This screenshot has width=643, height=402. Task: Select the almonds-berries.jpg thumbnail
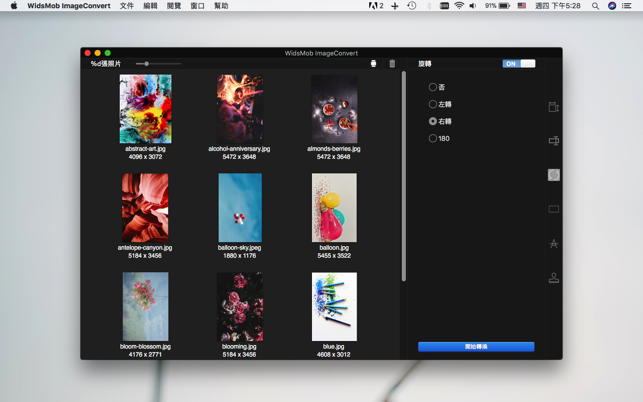click(x=334, y=109)
